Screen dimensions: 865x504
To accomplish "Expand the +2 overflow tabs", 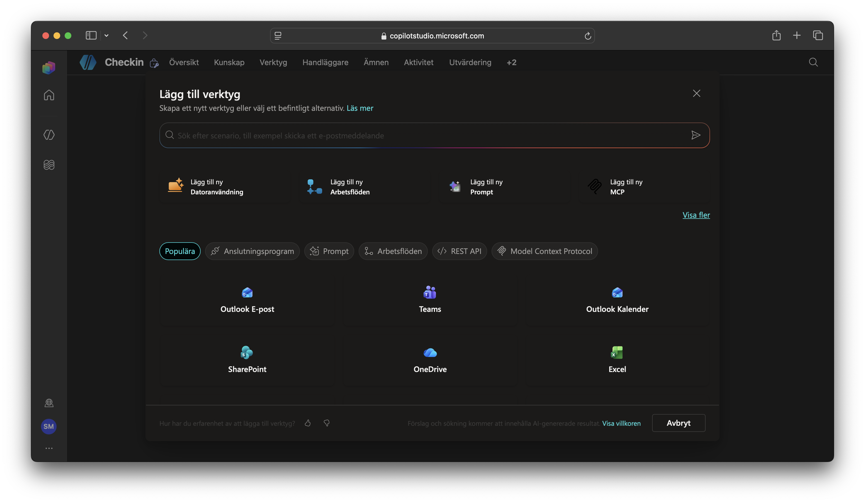I will (511, 62).
